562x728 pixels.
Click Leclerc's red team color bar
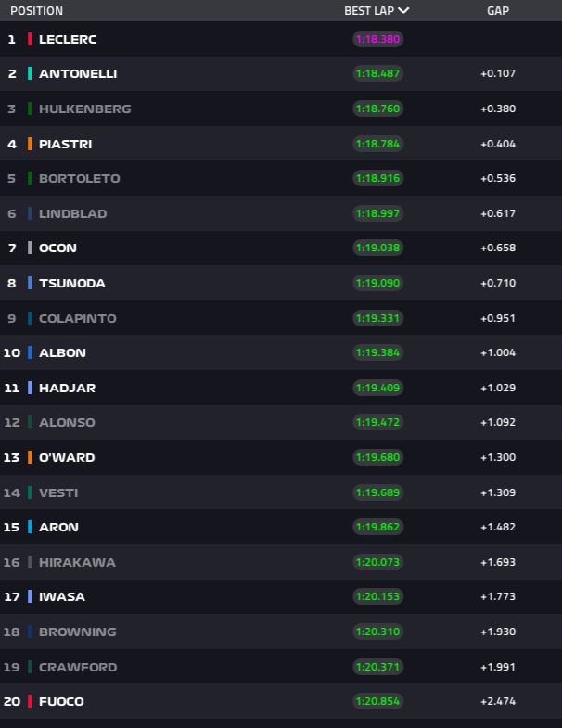tap(30, 39)
